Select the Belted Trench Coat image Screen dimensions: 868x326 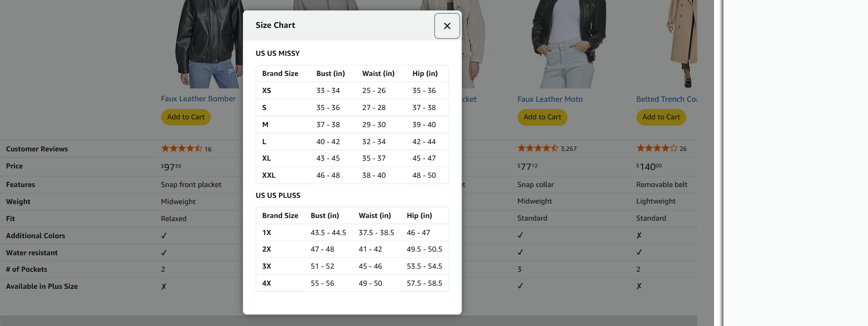point(682,44)
